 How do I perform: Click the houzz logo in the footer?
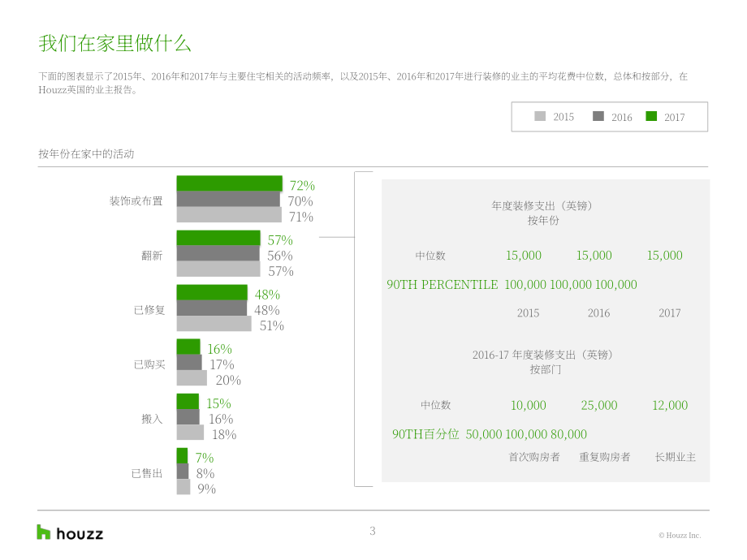tap(70, 532)
